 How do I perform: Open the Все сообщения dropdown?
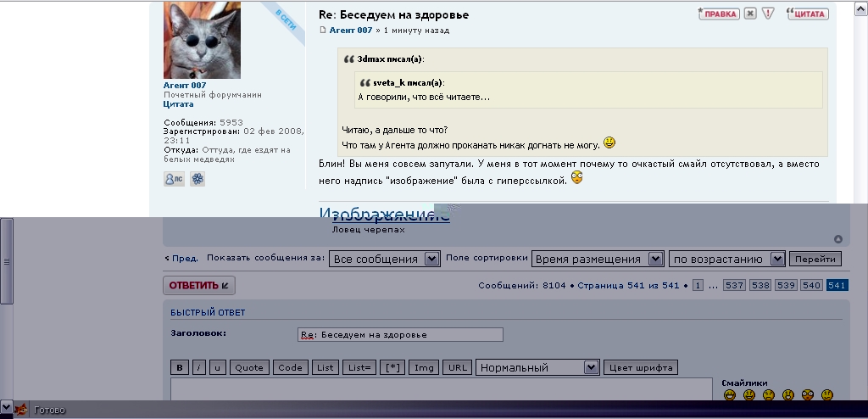[x=385, y=259]
